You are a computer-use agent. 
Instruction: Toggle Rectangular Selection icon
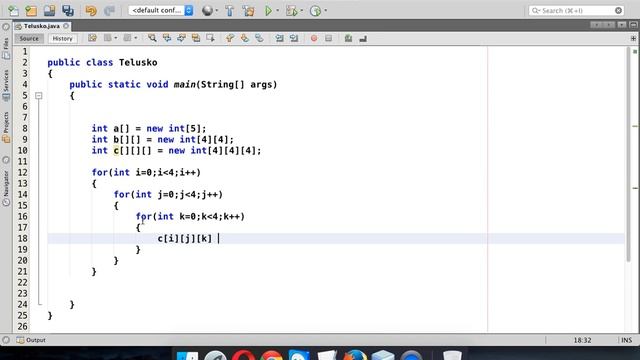click(x=210, y=38)
